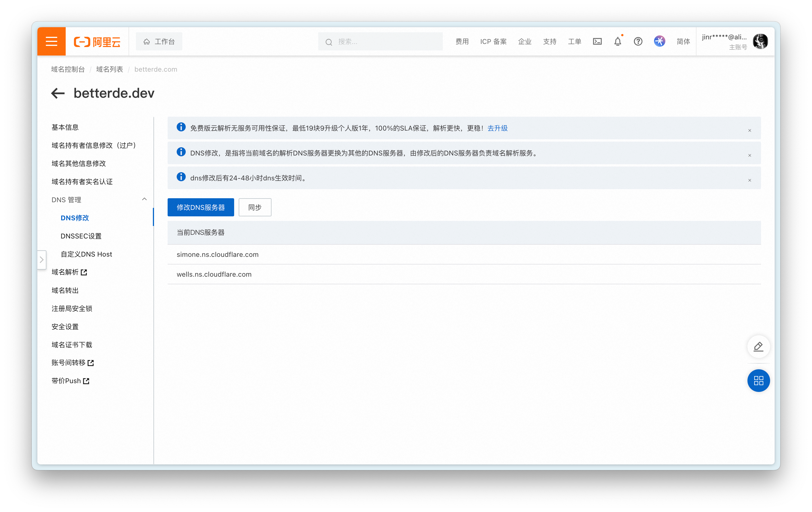812x512 pixels.
Task: Click the user avatar picture
Action: coord(760,41)
